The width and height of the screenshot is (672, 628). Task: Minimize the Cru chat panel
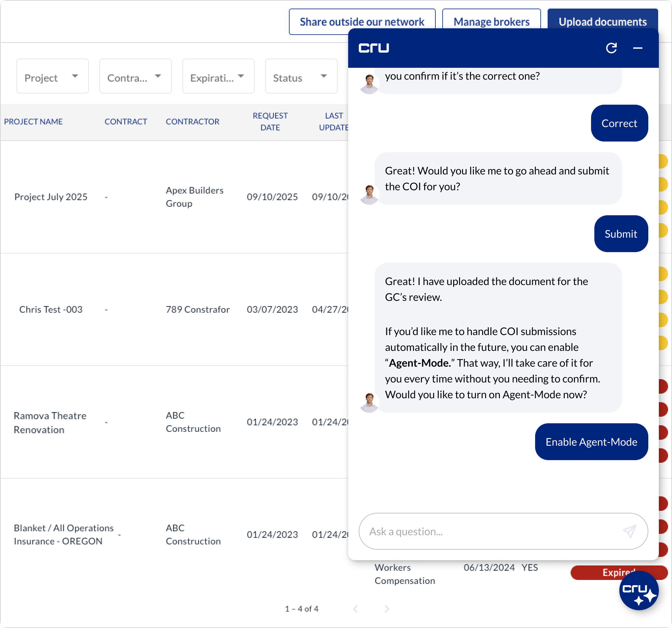pos(637,48)
